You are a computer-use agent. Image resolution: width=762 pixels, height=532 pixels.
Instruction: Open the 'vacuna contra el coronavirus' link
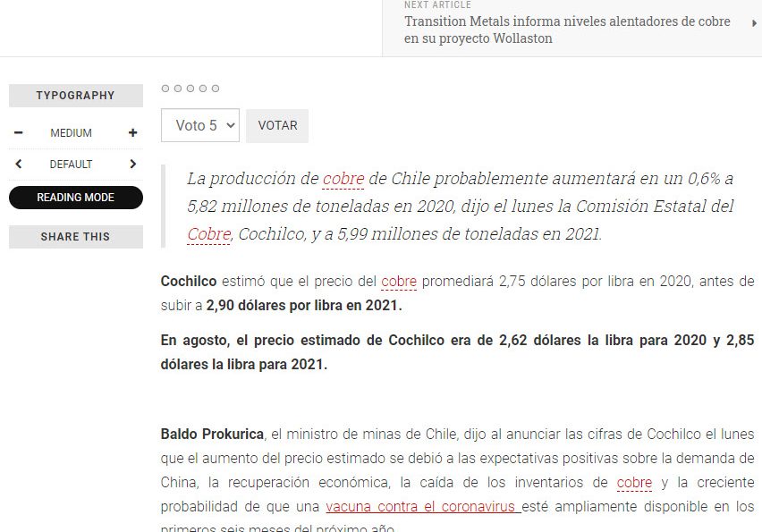[422, 507]
